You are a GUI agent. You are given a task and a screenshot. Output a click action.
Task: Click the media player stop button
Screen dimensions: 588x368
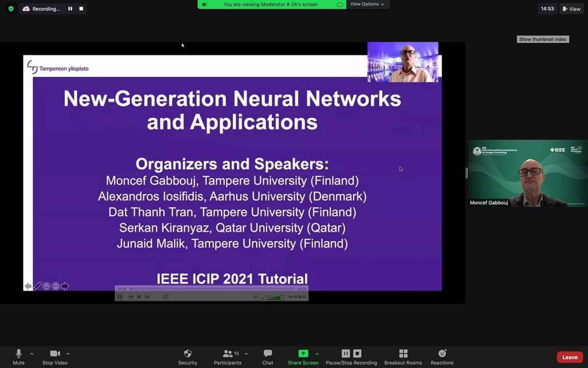tap(139, 296)
